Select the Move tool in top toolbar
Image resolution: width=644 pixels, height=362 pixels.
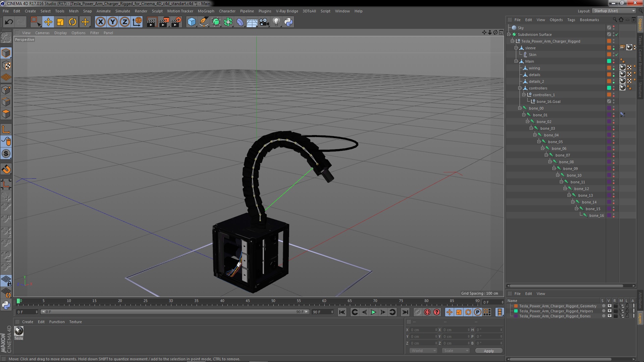(x=48, y=22)
